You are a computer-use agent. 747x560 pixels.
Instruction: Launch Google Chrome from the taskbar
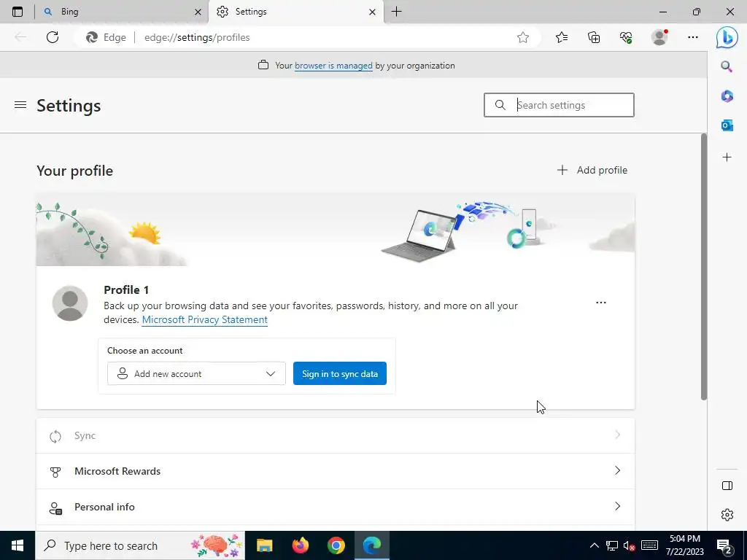pyautogui.click(x=336, y=545)
